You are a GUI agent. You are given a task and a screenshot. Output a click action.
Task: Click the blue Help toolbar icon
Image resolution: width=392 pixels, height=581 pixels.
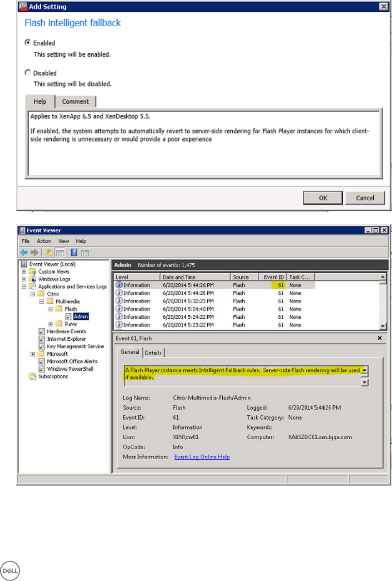point(74,252)
